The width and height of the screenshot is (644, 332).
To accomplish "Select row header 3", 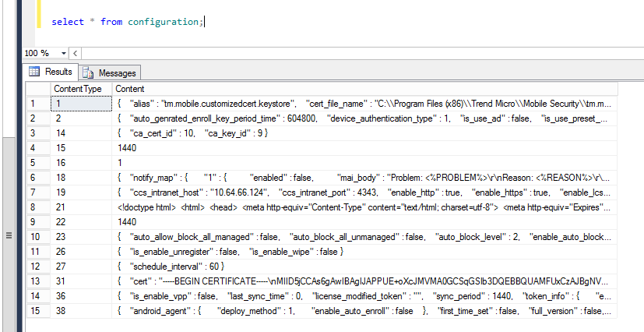I will [39, 133].
